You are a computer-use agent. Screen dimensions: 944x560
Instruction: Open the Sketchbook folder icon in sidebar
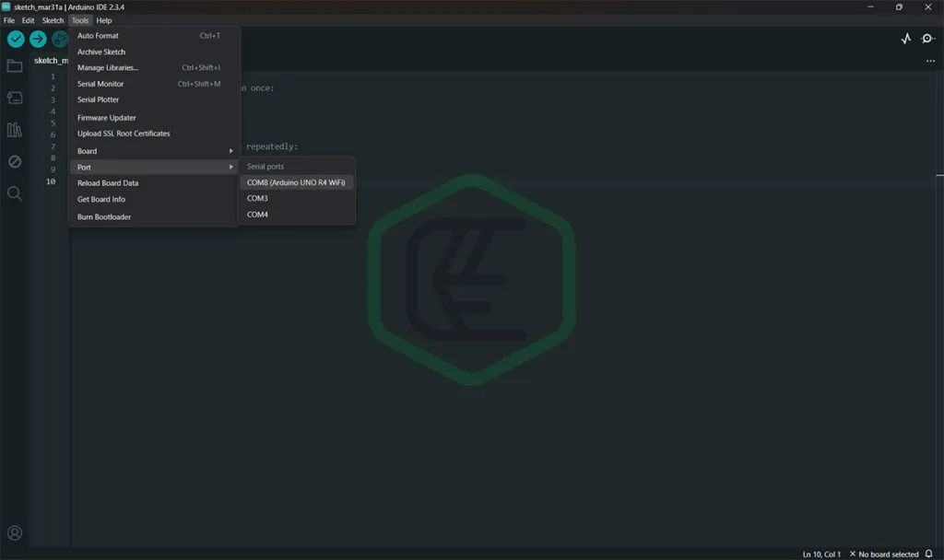(15, 65)
